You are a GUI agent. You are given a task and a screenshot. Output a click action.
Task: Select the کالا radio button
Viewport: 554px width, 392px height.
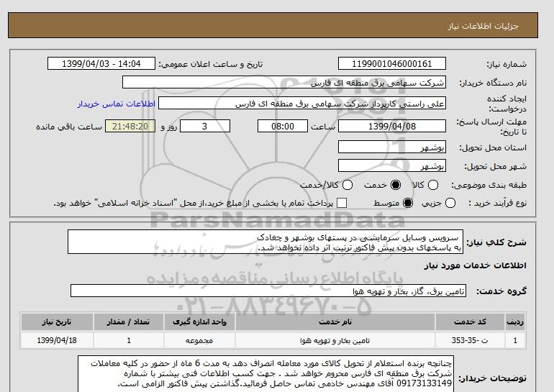click(433, 185)
